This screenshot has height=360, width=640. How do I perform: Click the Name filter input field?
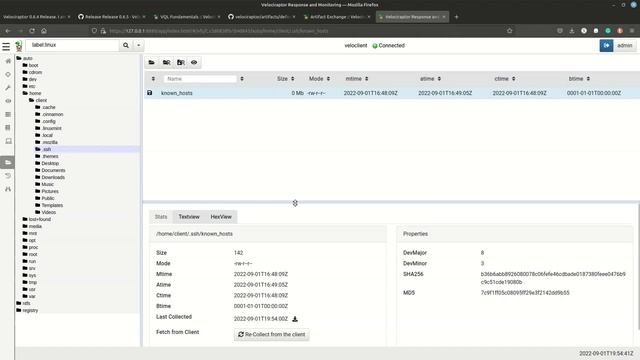(x=200, y=79)
